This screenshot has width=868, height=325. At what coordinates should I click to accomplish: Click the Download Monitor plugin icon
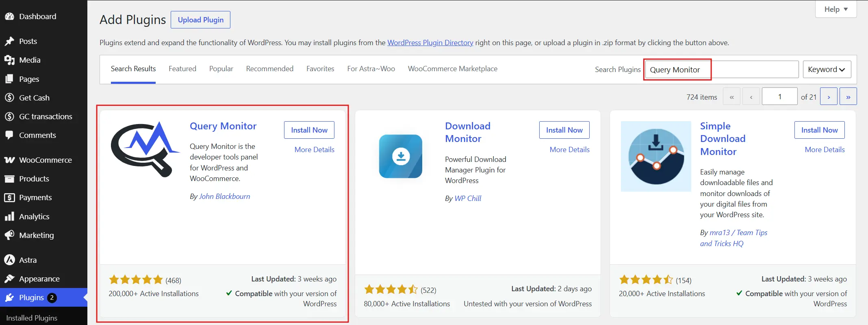coord(401,156)
